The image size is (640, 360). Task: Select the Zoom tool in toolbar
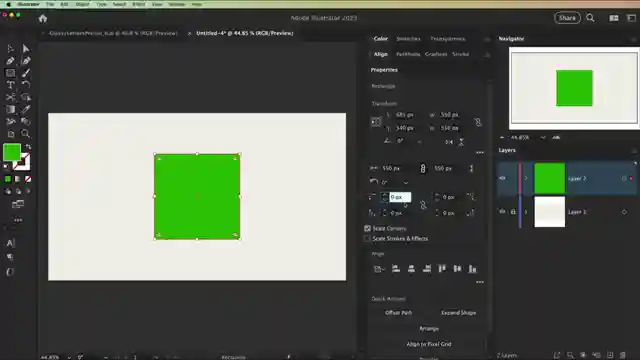pyautogui.click(x=26, y=134)
